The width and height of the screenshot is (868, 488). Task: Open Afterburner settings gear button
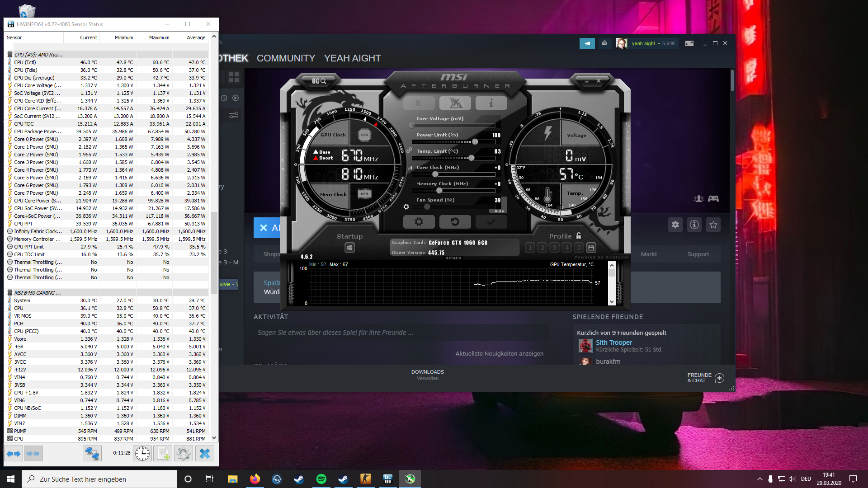tap(419, 222)
